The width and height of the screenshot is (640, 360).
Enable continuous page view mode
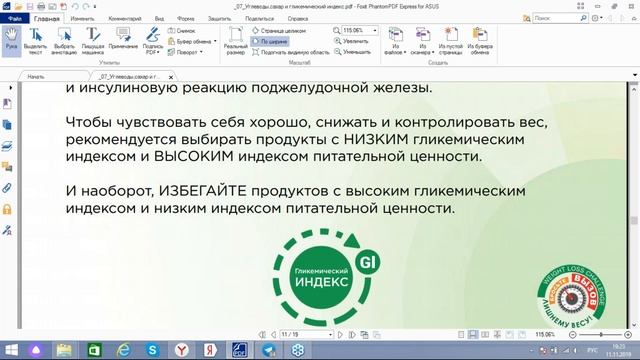tap(473, 335)
